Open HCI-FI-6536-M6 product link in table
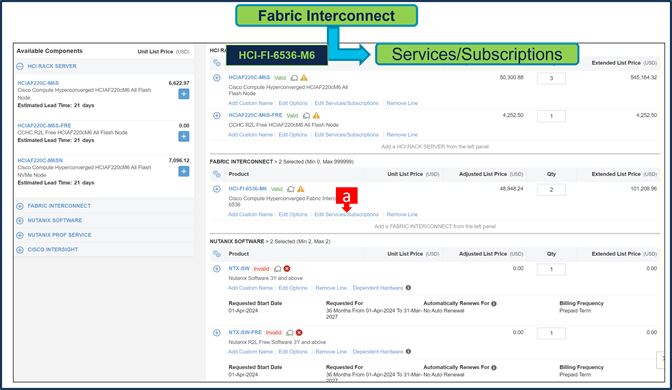 (247, 189)
